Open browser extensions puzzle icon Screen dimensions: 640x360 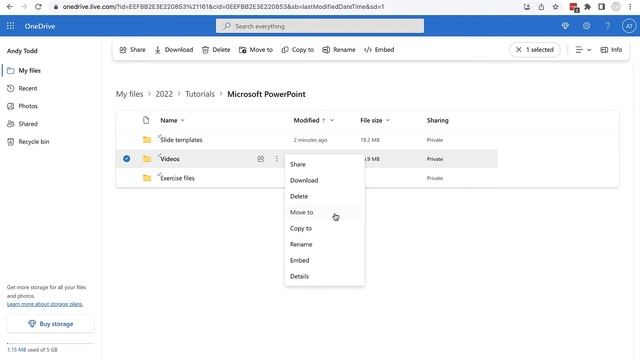click(x=587, y=7)
